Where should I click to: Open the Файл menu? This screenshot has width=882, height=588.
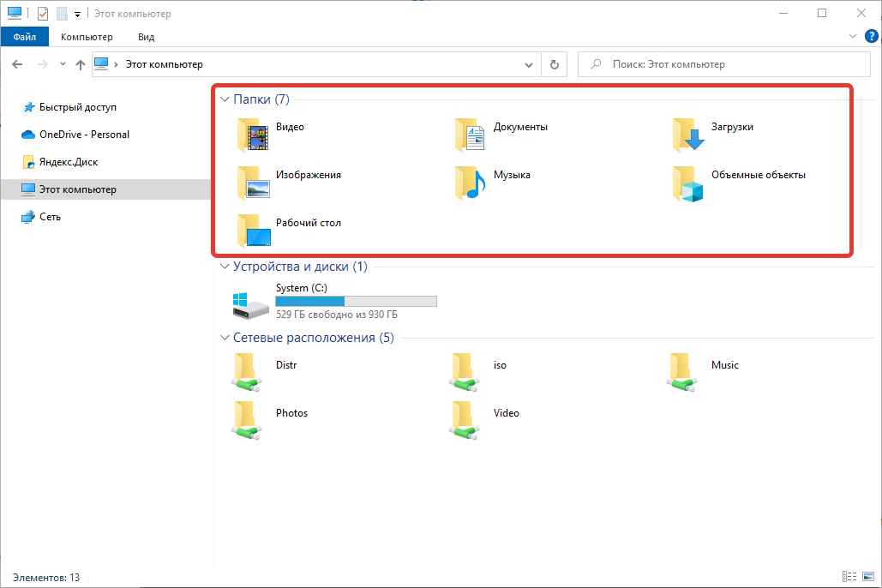click(25, 37)
